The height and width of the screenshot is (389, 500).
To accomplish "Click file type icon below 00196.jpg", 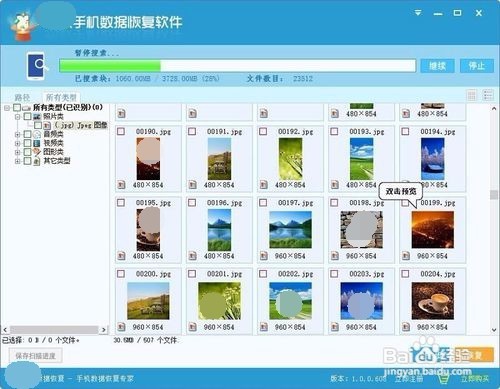I will [193, 256].
